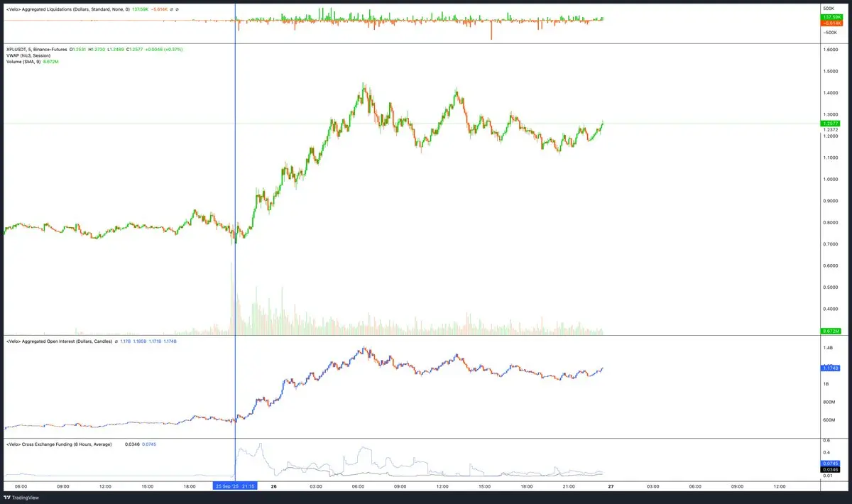Select the XPLUSDT, 5, Binance-Futures symbol title
Screen dimensions: 852x504
coord(36,50)
